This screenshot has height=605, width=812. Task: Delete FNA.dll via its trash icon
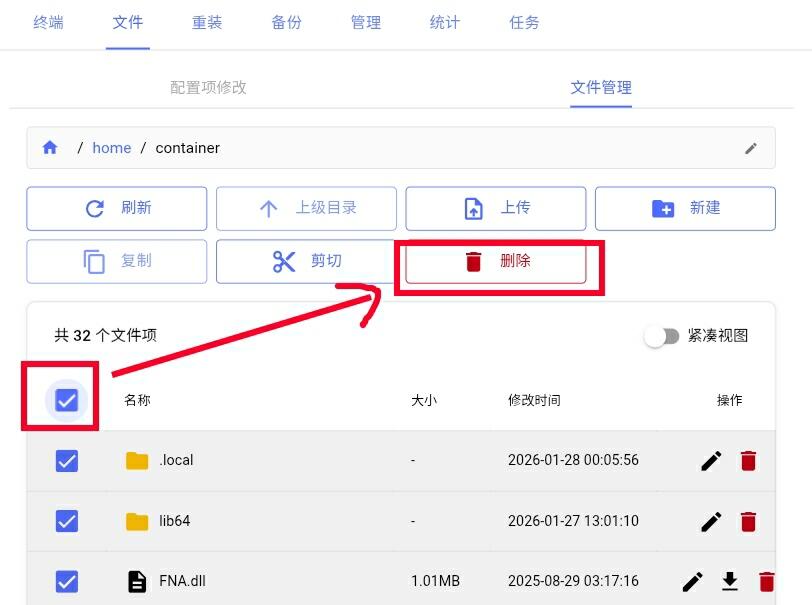point(766,581)
